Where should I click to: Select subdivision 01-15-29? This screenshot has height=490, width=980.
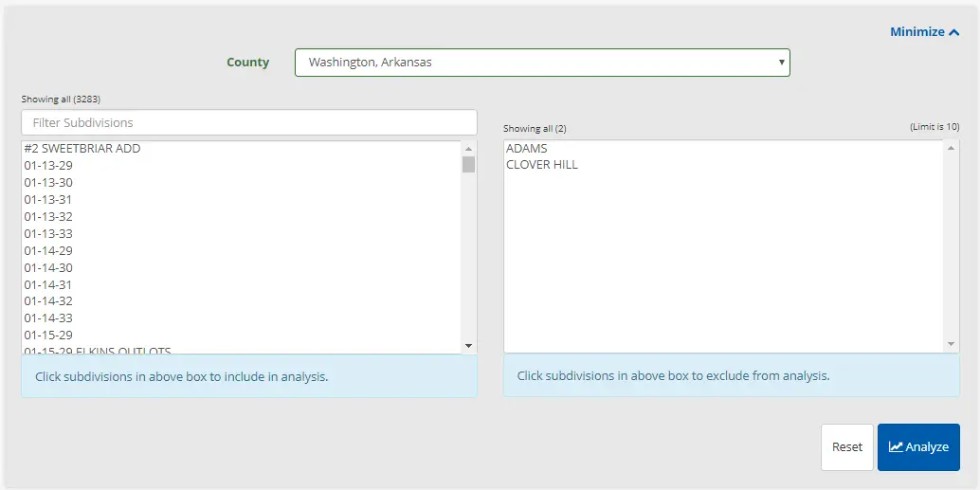coord(242,335)
